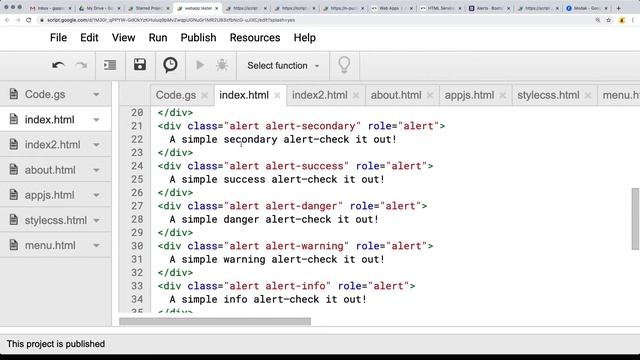
Task: Open the Select function dropdown
Action: click(x=283, y=66)
